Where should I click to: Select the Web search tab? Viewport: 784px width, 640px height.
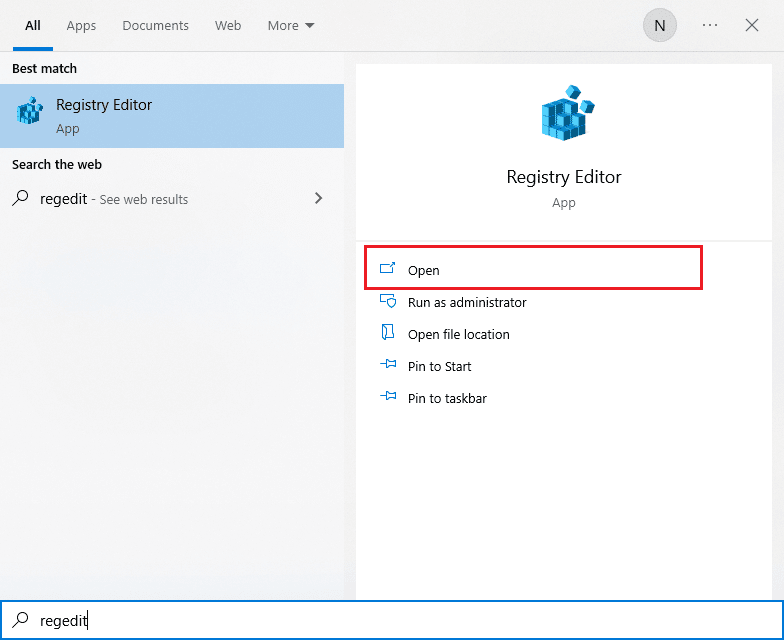(x=228, y=26)
